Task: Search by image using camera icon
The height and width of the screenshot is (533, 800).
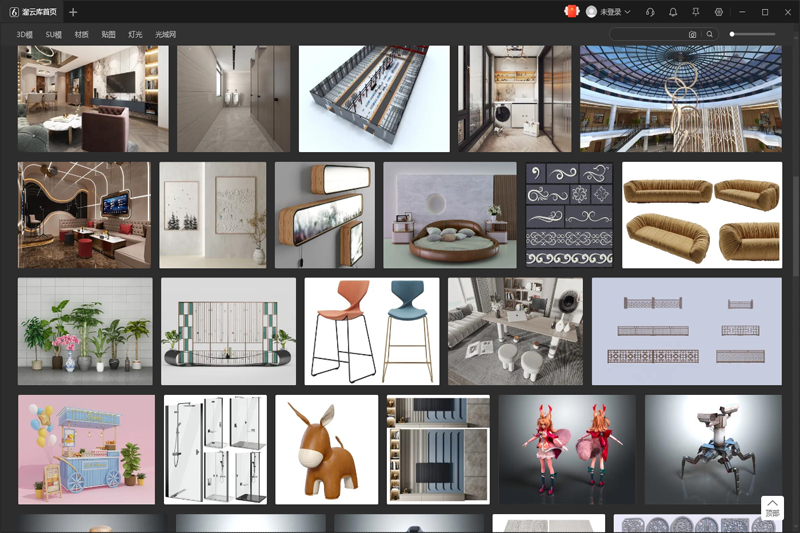Action: 692,34
